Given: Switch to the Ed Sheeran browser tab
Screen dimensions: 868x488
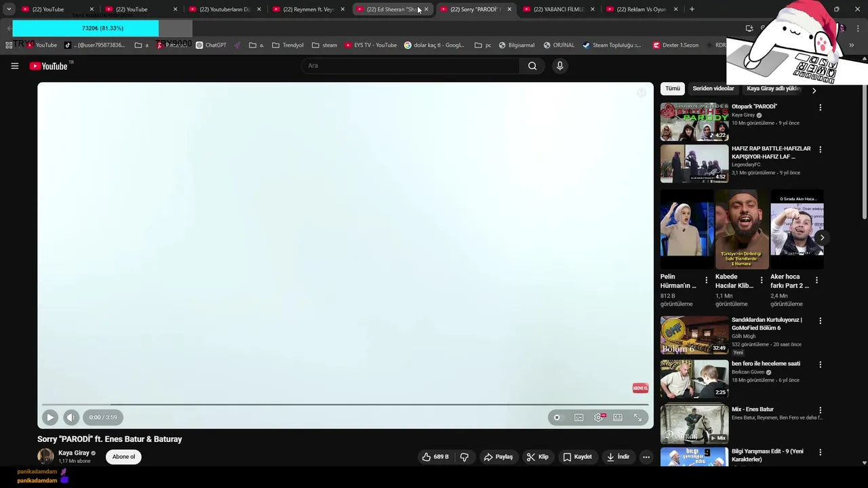Looking at the screenshot, I should pos(392,9).
